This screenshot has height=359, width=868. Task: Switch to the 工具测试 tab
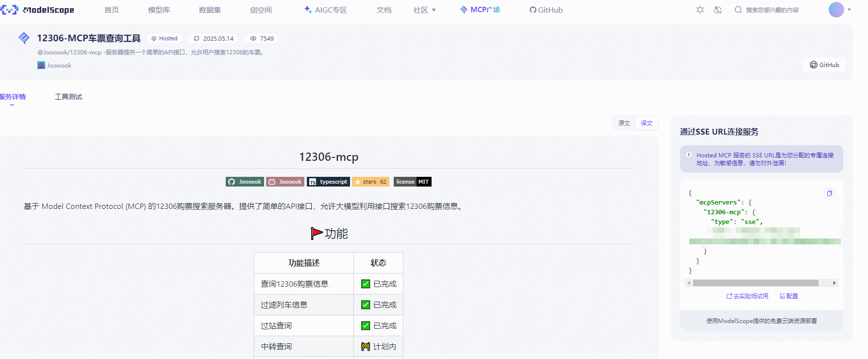(68, 97)
